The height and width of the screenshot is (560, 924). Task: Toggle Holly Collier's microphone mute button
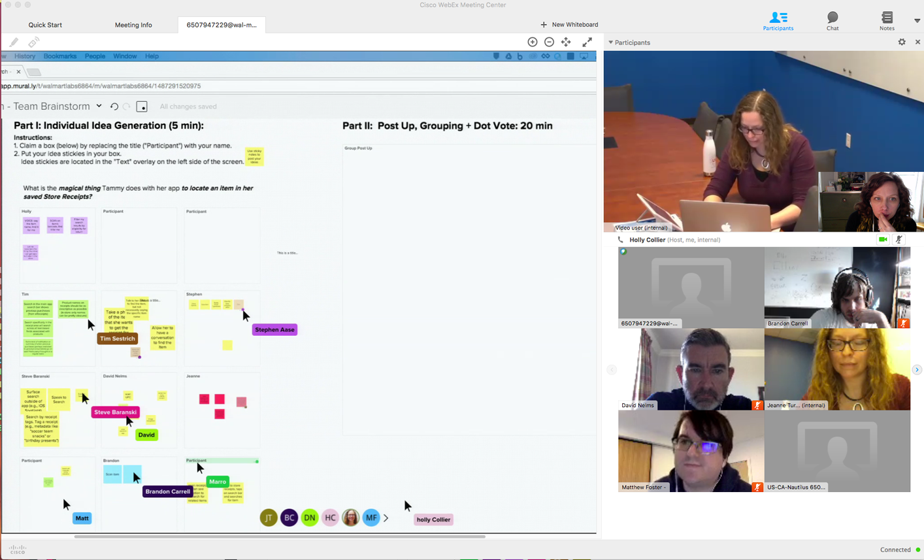click(x=899, y=240)
